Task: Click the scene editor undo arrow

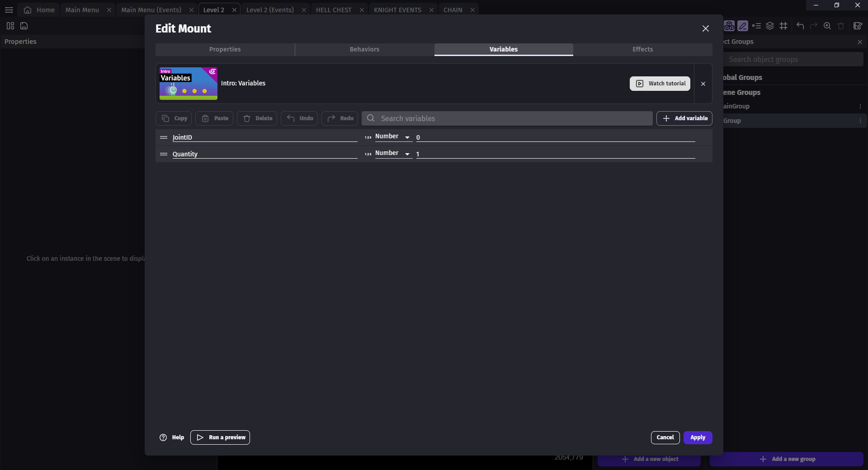Action: [x=800, y=26]
